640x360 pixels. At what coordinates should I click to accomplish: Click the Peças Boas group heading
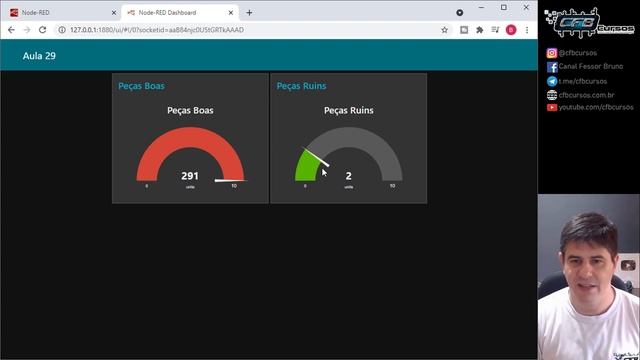coord(141,86)
